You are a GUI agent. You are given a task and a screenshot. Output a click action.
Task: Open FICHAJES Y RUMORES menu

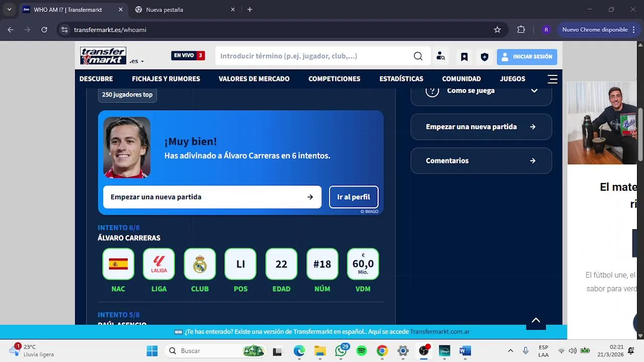166,79
